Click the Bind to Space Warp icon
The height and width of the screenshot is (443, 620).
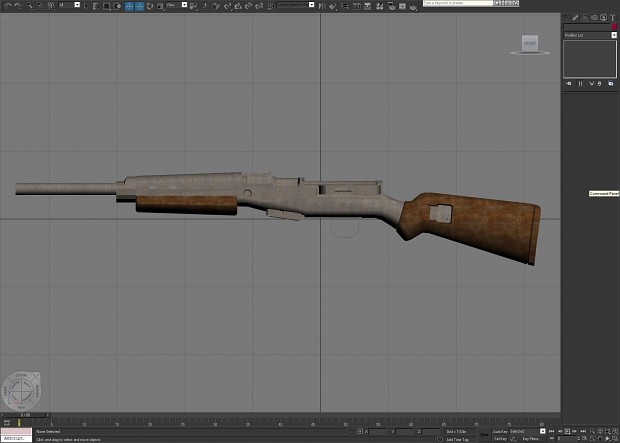click(x=51, y=6)
